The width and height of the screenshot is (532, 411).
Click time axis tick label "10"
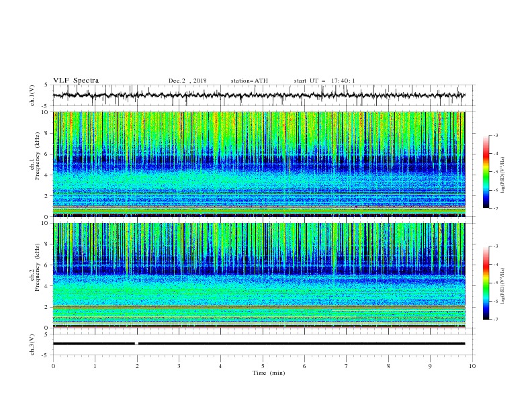pyautogui.click(x=472, y=366)
